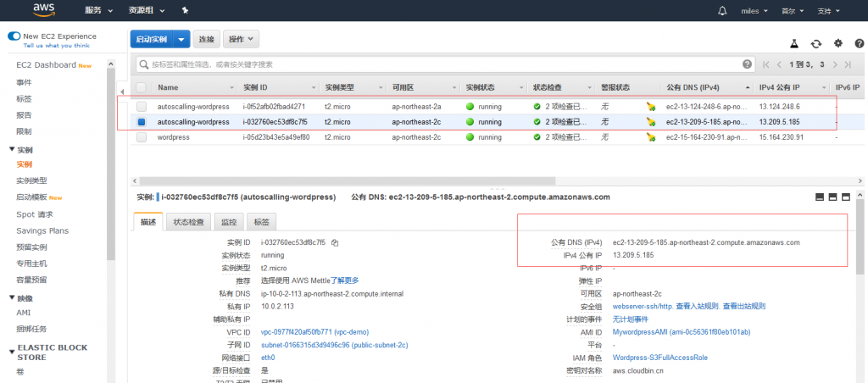Open the webserver-ssh/http security group link
Viewport: 868px width, 383px height.
pos(643,306)
